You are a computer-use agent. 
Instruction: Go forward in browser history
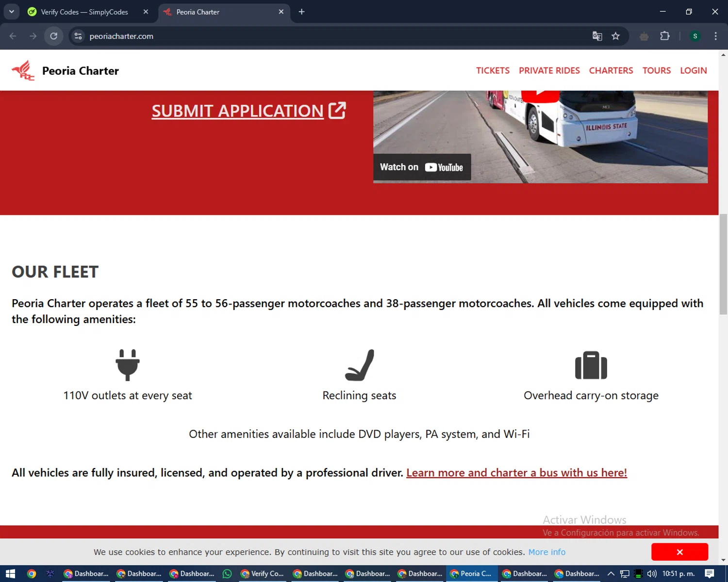pos(33,36)
